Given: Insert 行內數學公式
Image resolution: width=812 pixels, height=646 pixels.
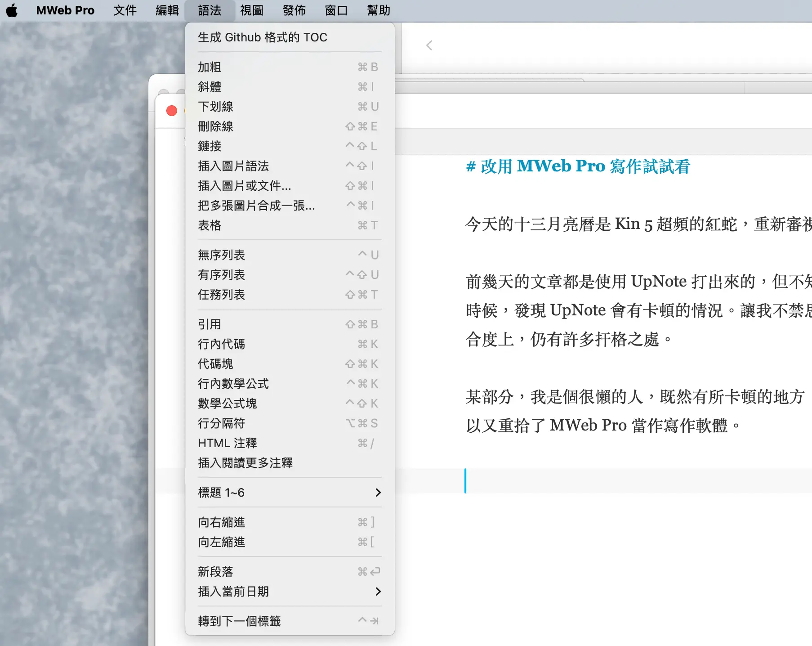Looking at the screenshot, I should click(x=290, y=384).
